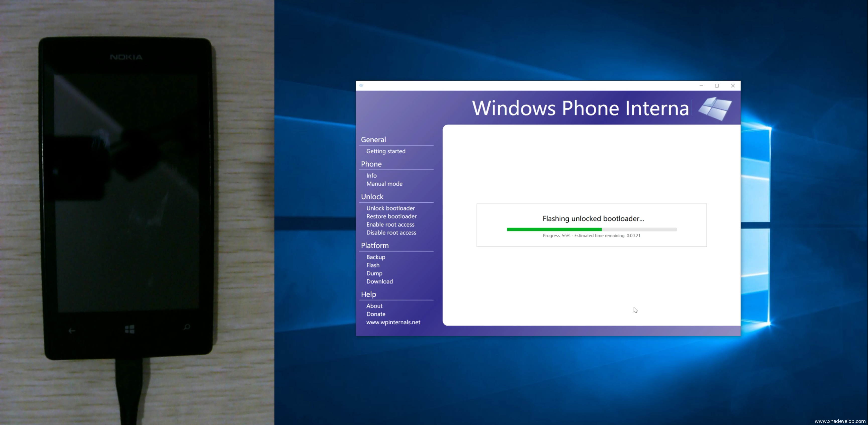Open the Dump page

coord(374,273)
